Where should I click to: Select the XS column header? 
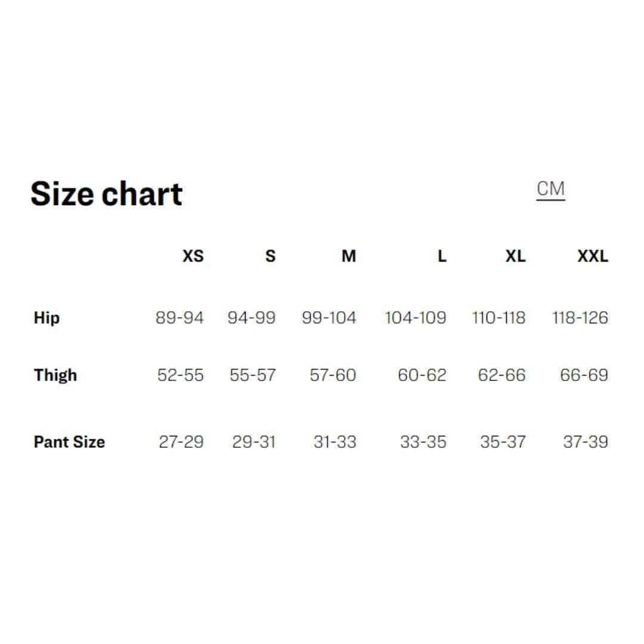193,256
